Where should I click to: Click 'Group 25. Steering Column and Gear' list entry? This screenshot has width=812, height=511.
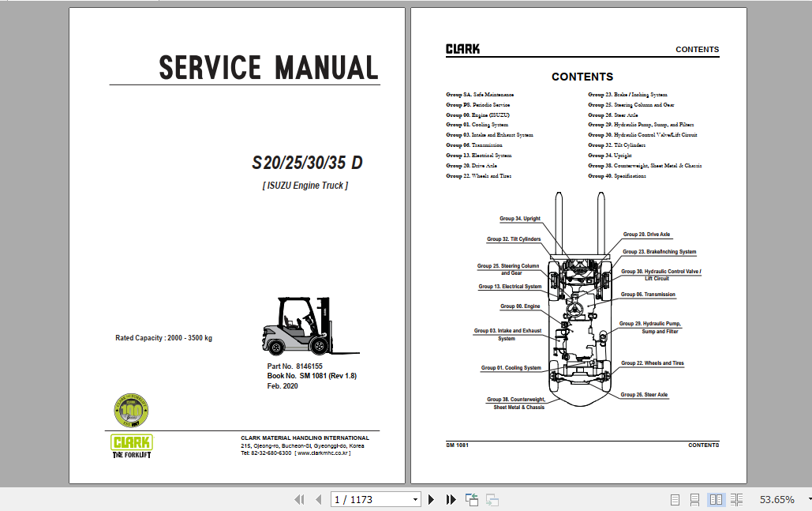(x=631, y=105)
